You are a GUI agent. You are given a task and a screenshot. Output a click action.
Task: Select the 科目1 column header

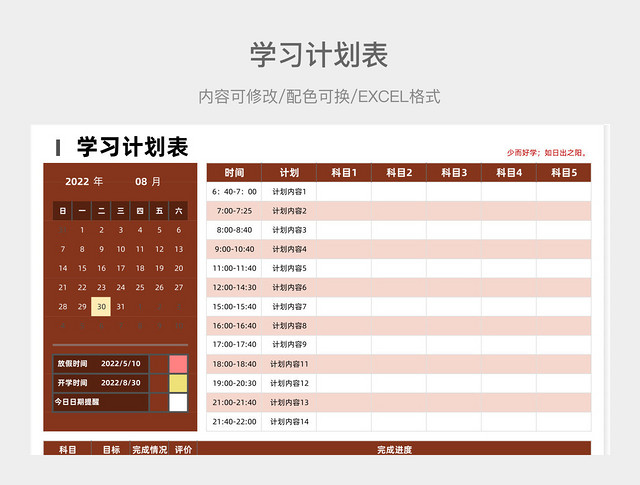click(x=344, y=173)
